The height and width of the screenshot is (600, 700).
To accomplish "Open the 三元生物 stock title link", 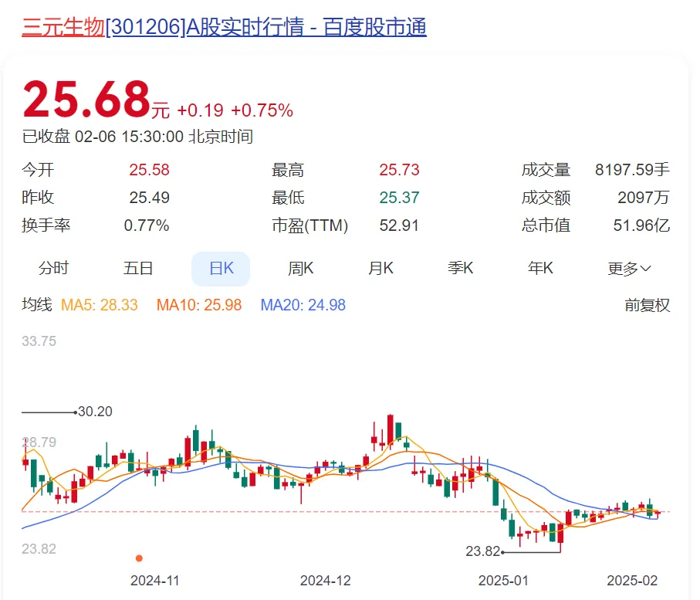I will pyautogui.click(x=224, y=27).
